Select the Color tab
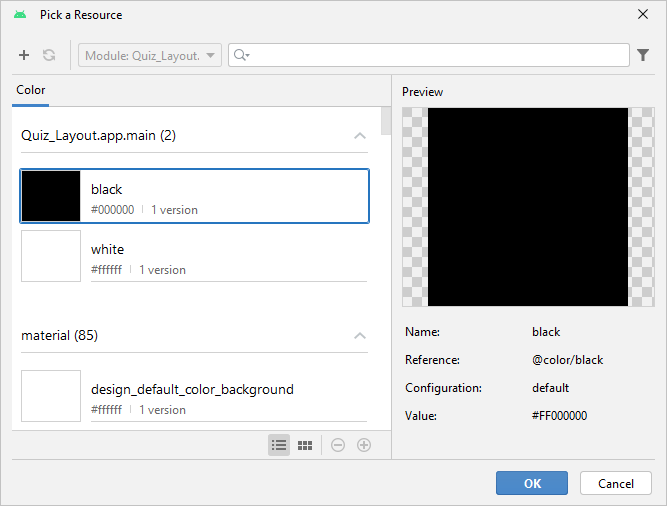 (31, 90)
